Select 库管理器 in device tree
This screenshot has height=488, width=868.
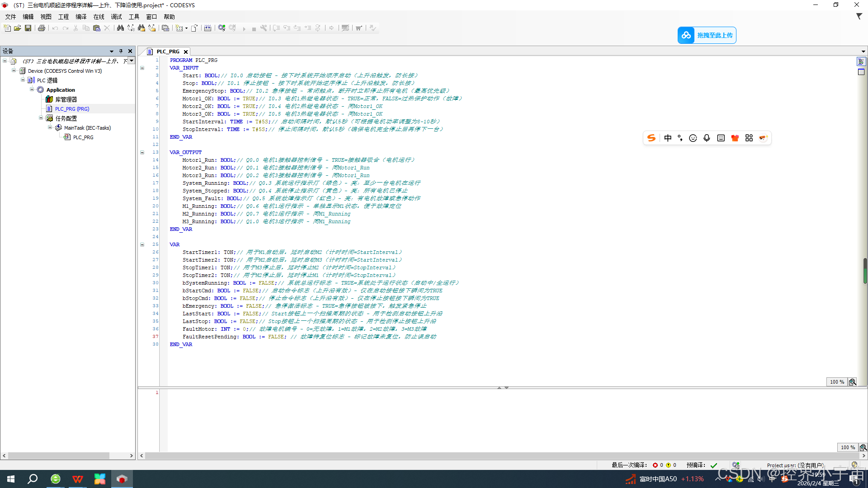coord(66,99)
